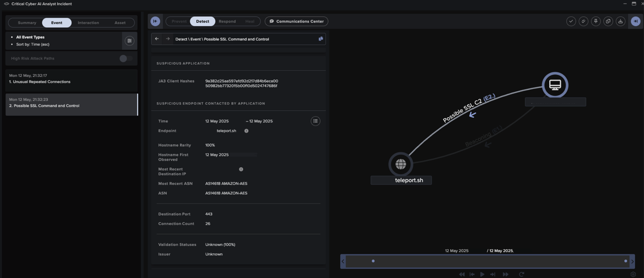Download the incident report via the download icon
Viewport: 644px width, 278px height.
click(x=620, y=21)
